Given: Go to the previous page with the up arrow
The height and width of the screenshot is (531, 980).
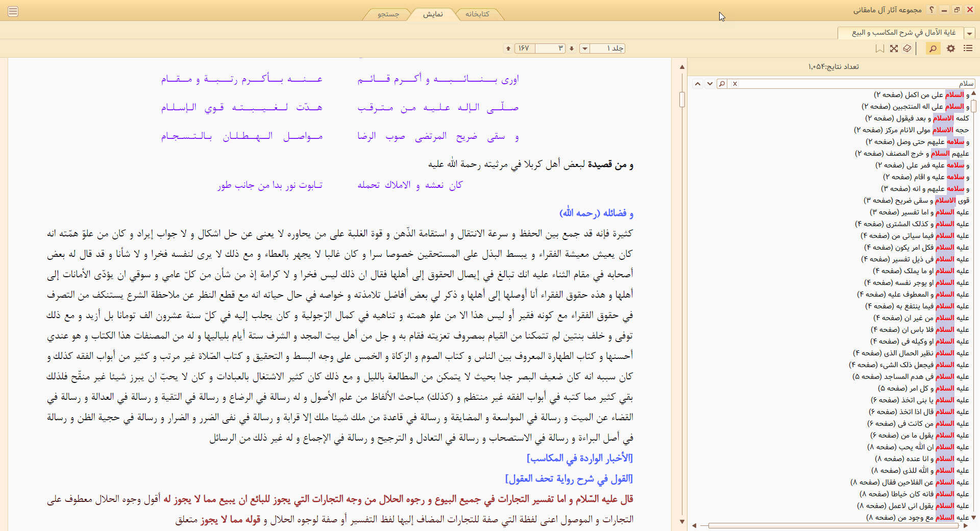Looking at the screenshot, I should point(508,49).
